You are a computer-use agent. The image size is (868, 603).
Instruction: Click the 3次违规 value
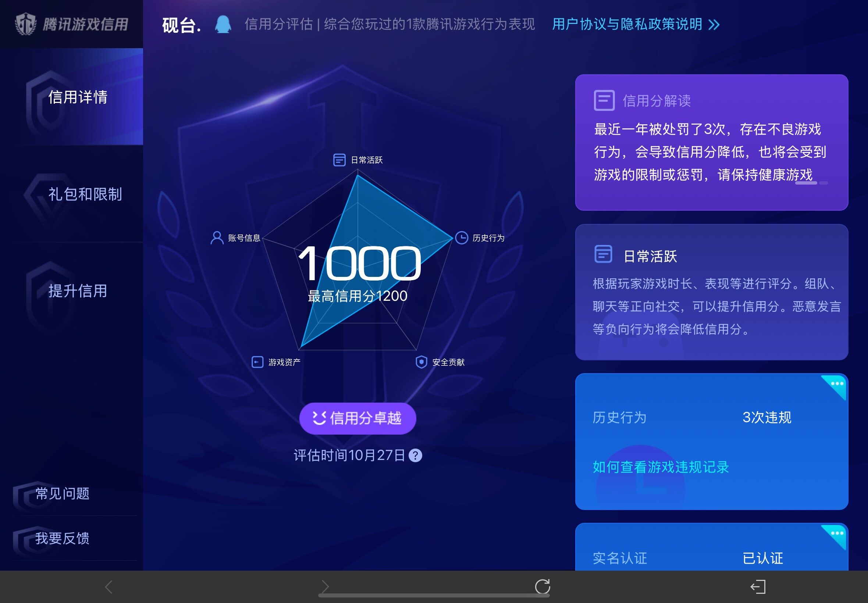point(767,417)
